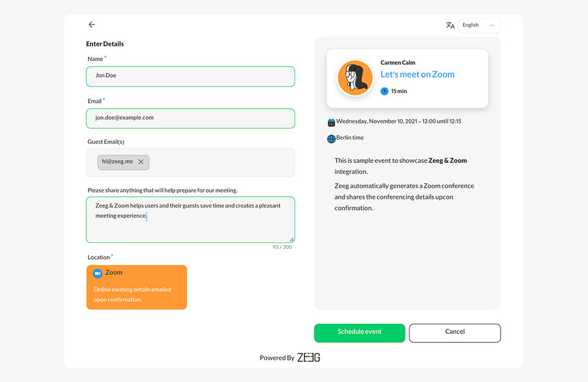Click the calendar date icon
The height and width of the screenshot is (382, 588).
coord(331,122)
